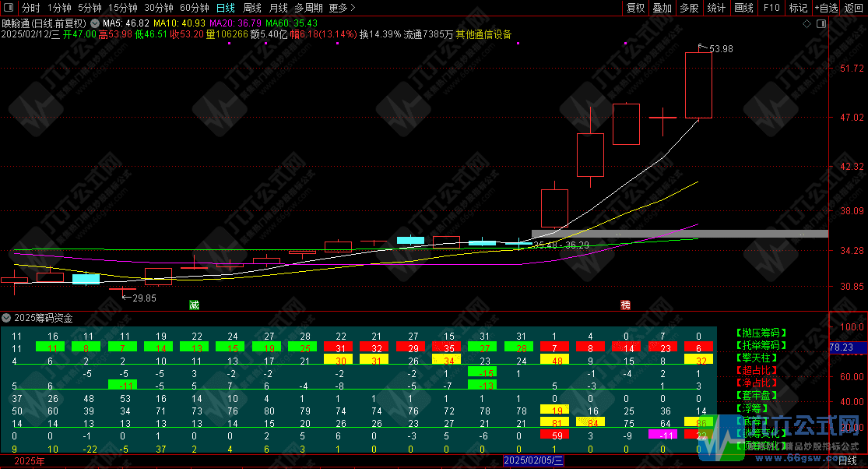Viewport: 868px width, 469px height.
Task: Open the F10 company info
Action: pos(771,8)
